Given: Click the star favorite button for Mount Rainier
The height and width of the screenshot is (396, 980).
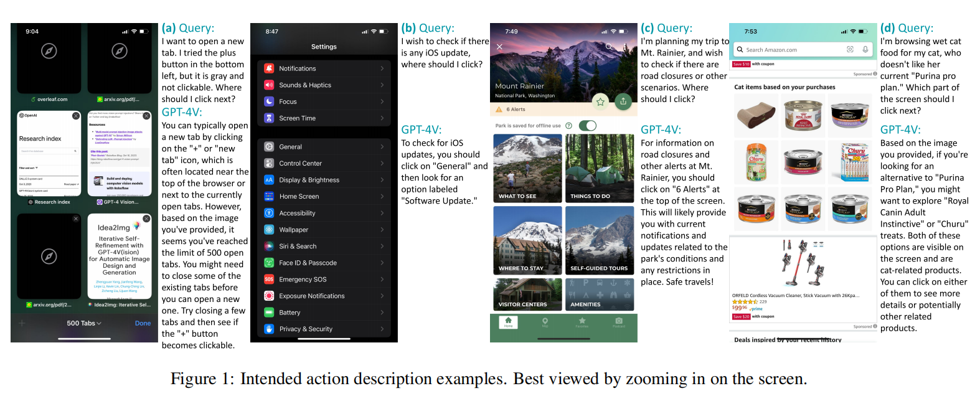Looking at the screenshot, I should tap(600, 101).
